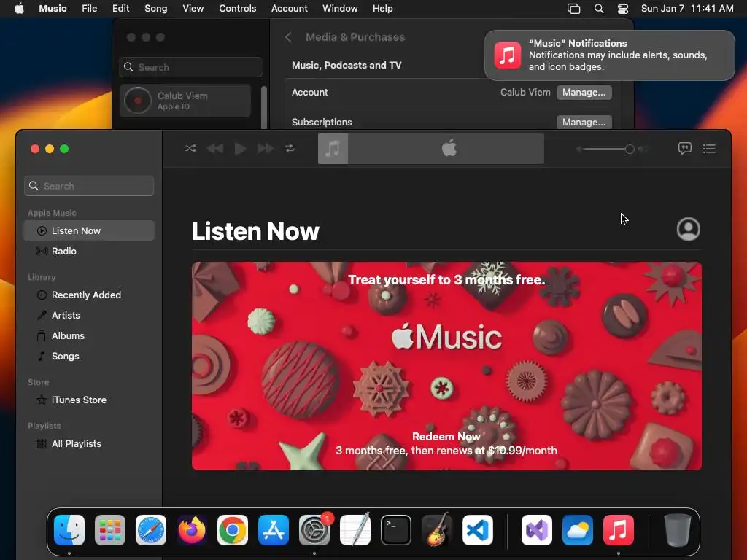
Task: Go back from Media & Purchases in Settings
Action: [288, 37]
